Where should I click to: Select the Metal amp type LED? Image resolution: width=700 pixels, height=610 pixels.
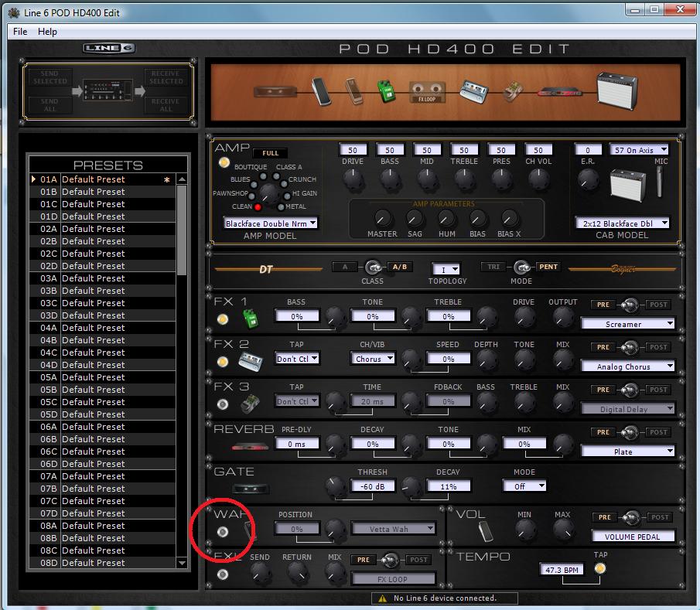pos(281,206)
